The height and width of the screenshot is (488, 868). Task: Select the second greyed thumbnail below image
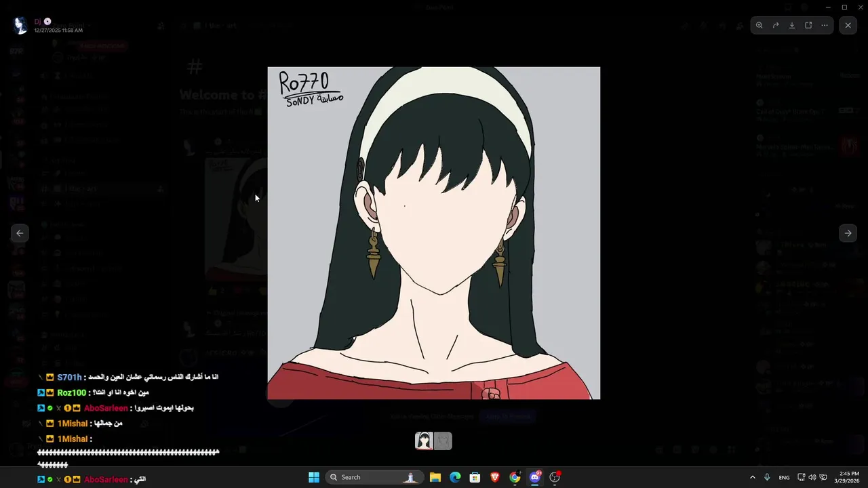(443, 441)
